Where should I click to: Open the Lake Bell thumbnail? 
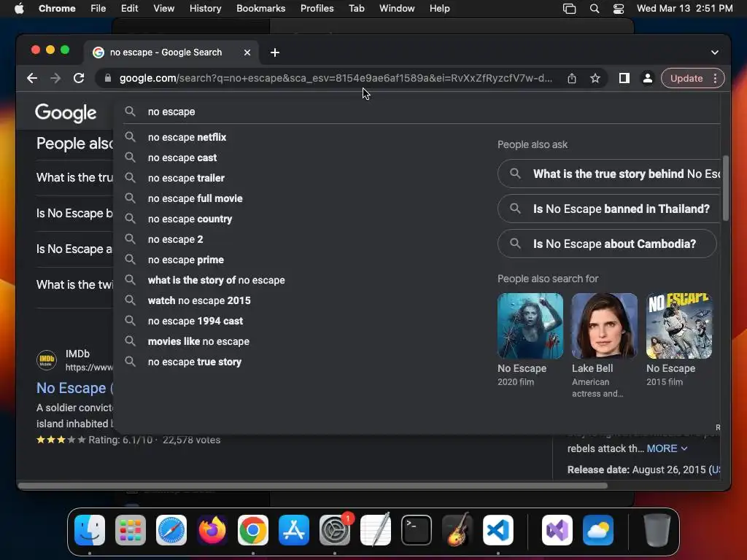pos(604,326)
